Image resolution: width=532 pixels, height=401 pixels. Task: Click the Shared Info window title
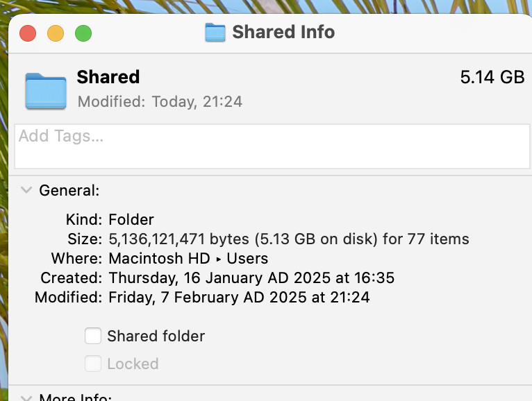point(283,32)
